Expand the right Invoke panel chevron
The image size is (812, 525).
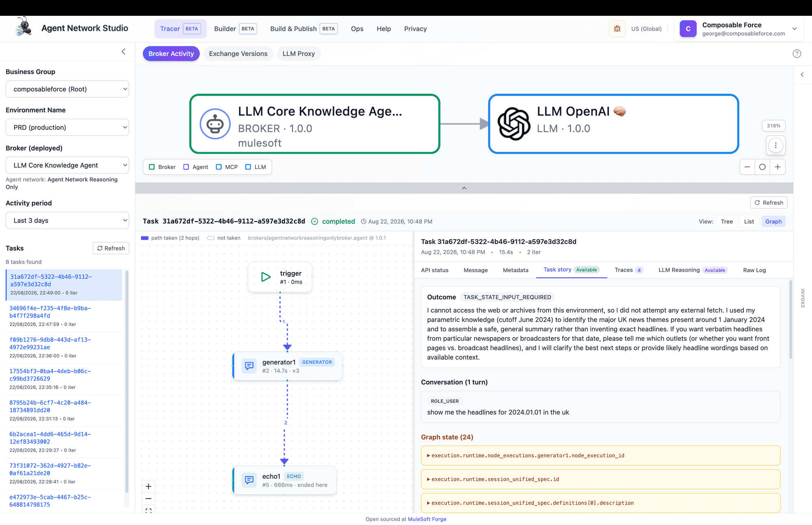[802, 75]
